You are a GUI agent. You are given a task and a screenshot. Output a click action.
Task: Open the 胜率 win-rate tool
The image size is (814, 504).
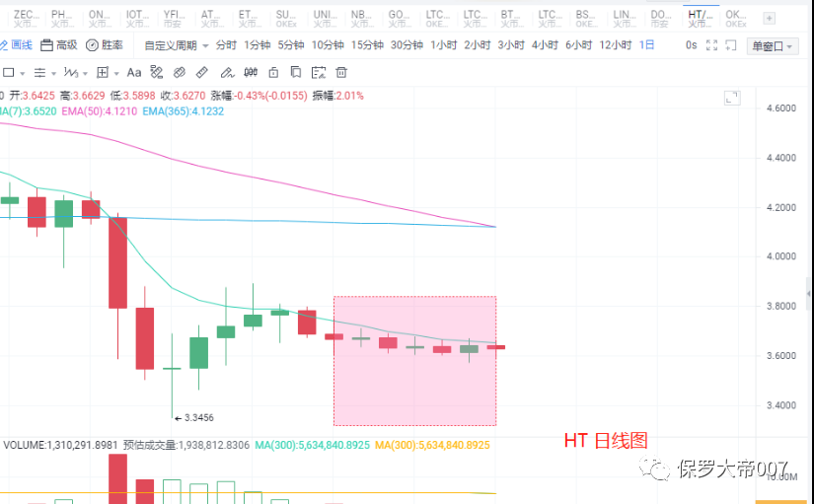click(105, 45)
